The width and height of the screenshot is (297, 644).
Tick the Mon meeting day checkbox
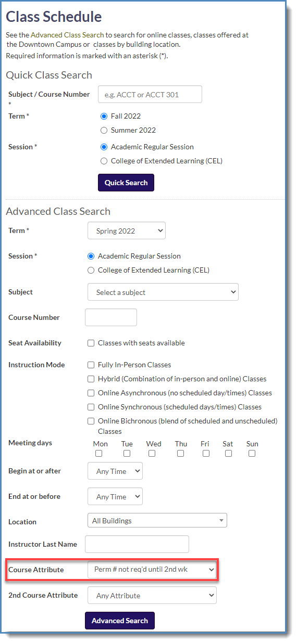(99, 454)
